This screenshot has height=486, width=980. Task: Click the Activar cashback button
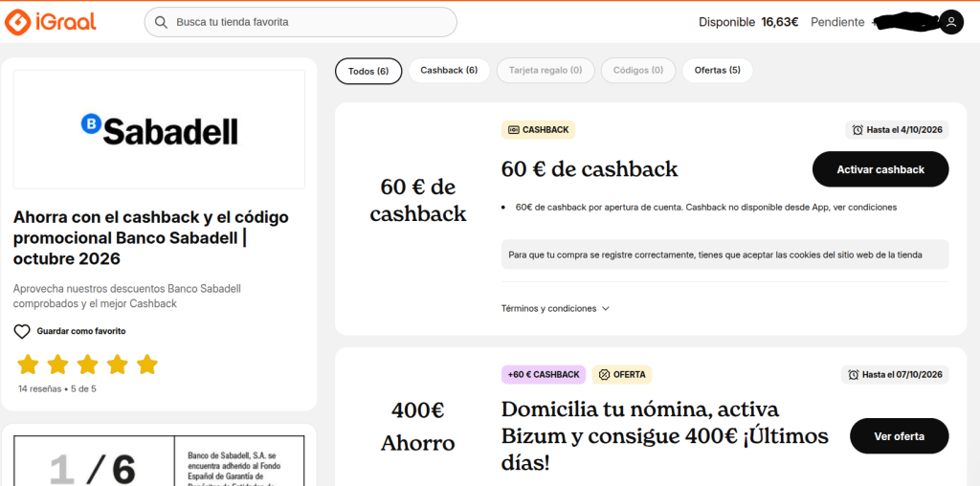pyautogui.click(x=880, y=169)
